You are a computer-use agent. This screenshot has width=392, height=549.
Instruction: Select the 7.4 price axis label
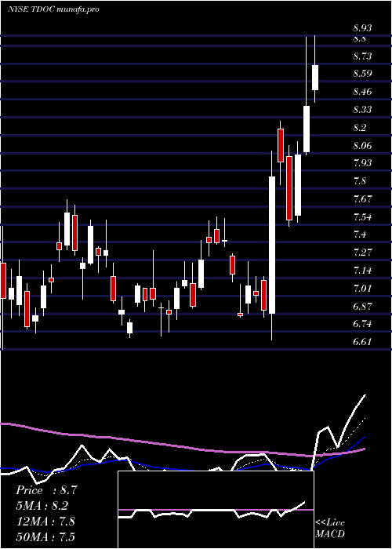pos(359,235)
